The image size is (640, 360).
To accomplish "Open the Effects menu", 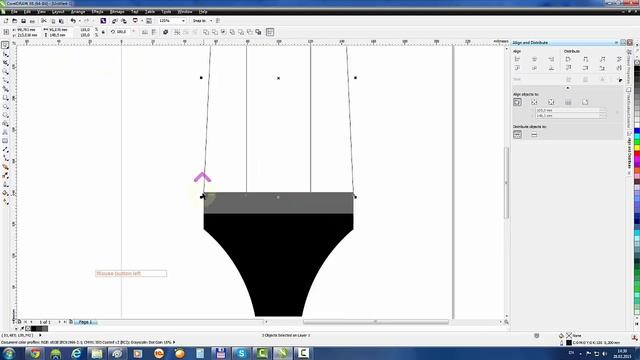I will [x=98, y=12].
